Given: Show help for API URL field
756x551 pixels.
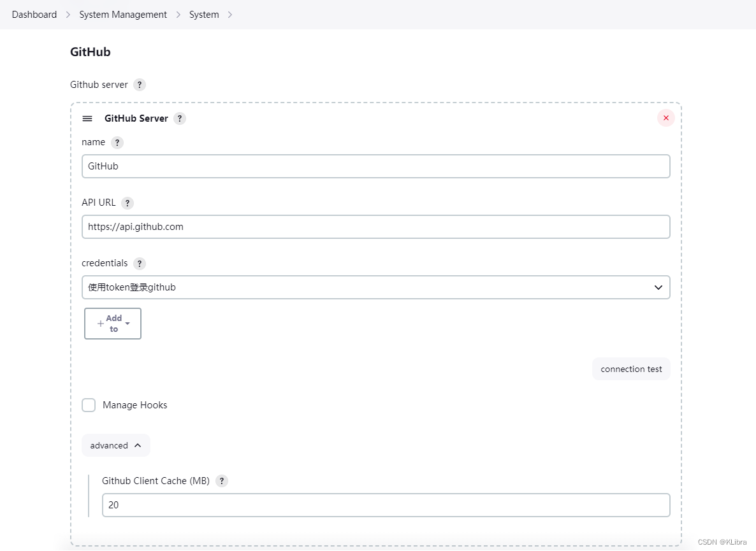Looking at the screenshot, I should (127, 203).
